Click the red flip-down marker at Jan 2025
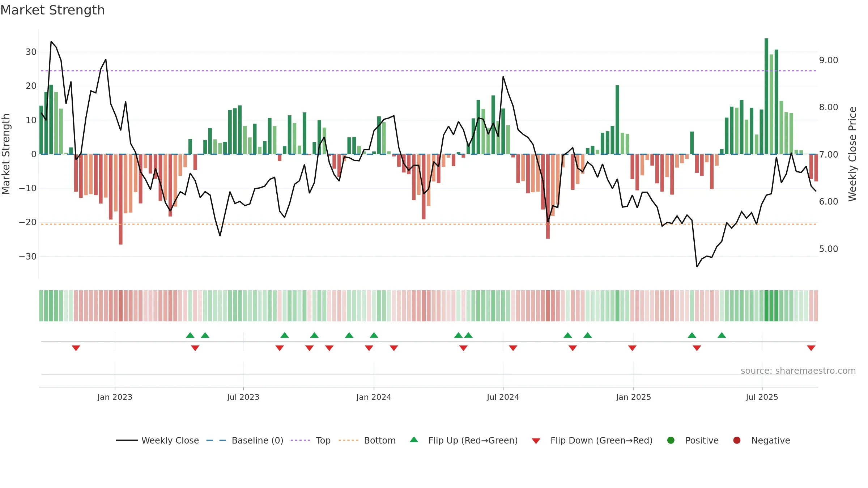This screenshot has height=488, width=868. click(632, 348)
